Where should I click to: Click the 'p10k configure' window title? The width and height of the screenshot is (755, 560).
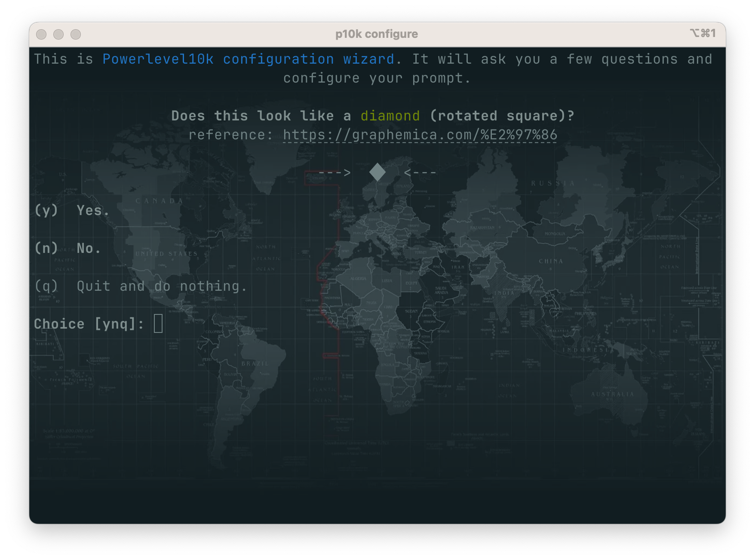[x=377, y=34]
